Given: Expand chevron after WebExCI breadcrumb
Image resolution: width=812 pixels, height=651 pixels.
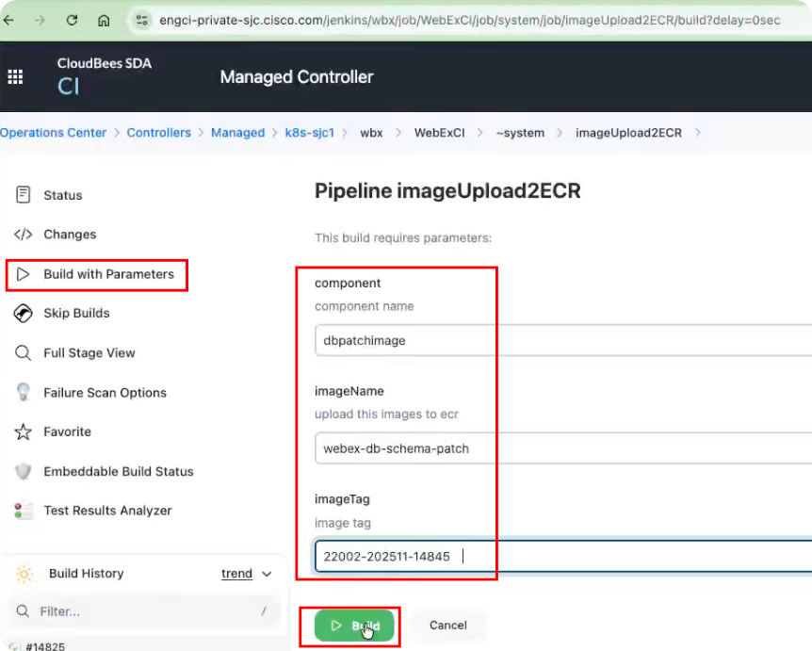Looking at the screenshot, I should tap(480, 133).
